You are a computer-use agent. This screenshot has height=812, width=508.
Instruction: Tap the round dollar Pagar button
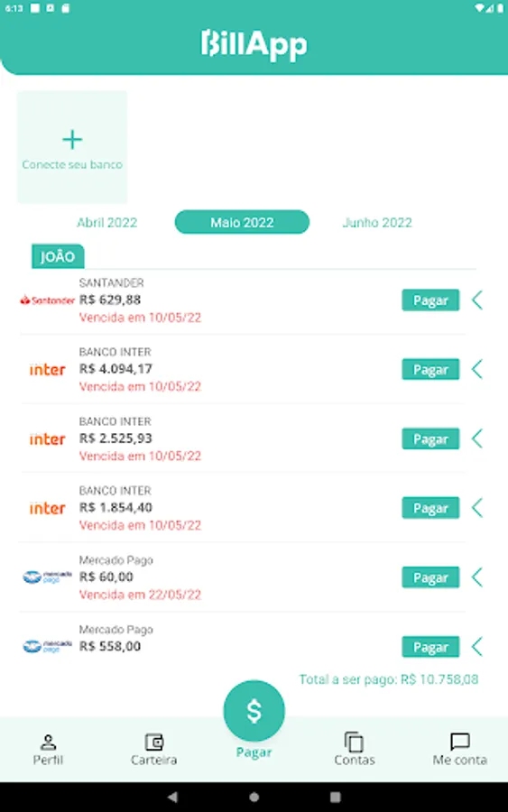coord(254,711)
